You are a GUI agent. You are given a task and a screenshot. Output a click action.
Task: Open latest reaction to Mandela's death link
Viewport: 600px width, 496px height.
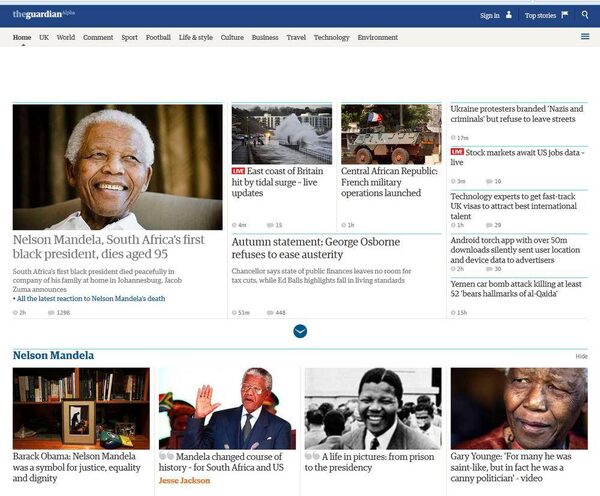pyautogui.click(x=90, y=299)
